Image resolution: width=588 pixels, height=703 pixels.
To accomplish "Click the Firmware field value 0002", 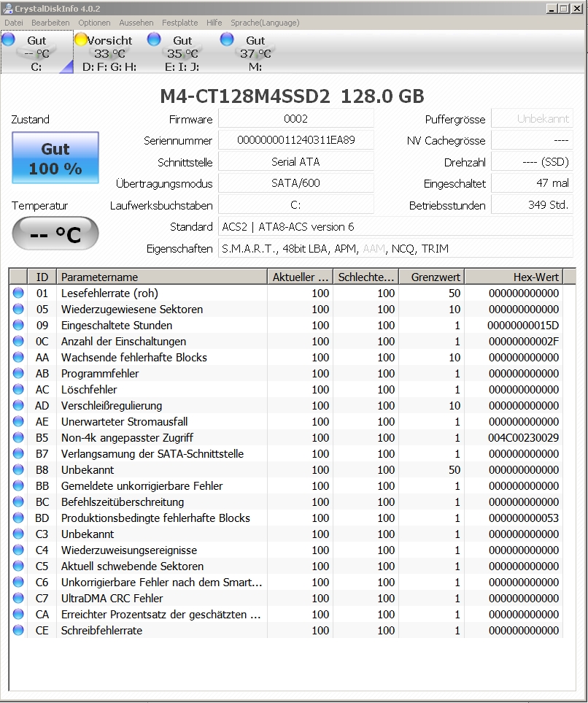I will point(295,119).
